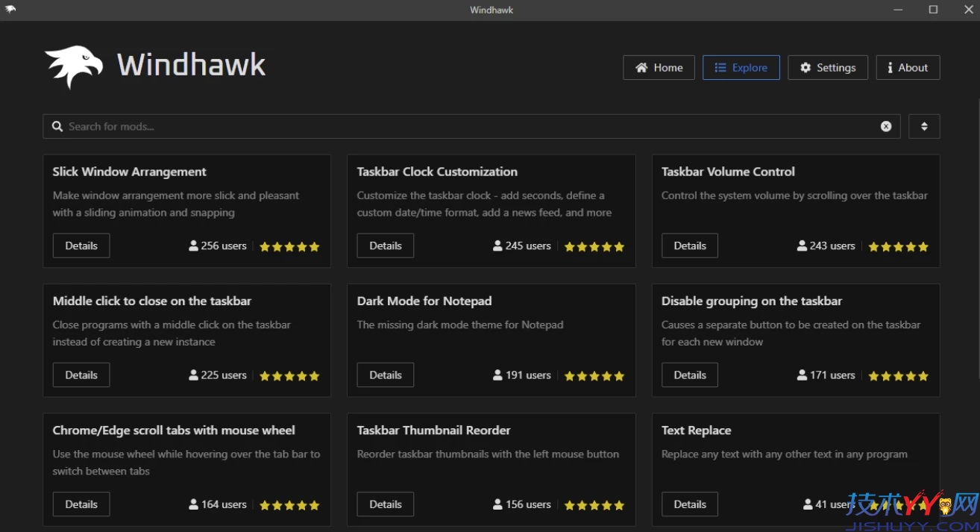Switch to the Home tab

659,67
